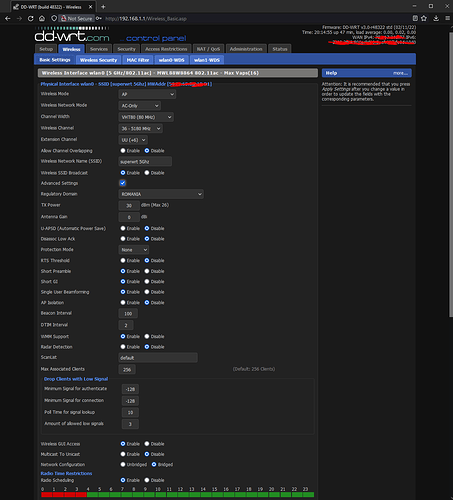Screen dimensions: 453x500
Task: Click the shield tracking protection icon
Action: [54, 19]
